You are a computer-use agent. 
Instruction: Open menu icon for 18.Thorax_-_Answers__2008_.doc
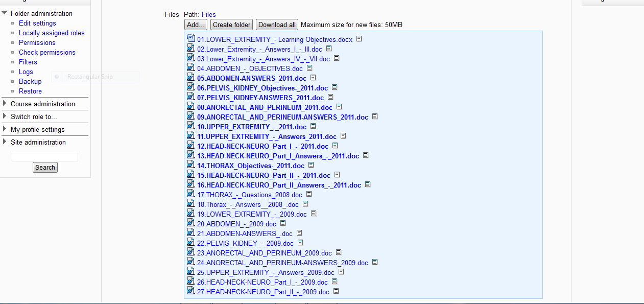305,204
